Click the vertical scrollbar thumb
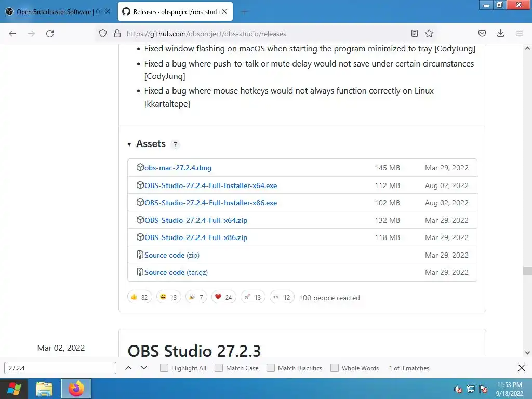 (x=527, y=271)
